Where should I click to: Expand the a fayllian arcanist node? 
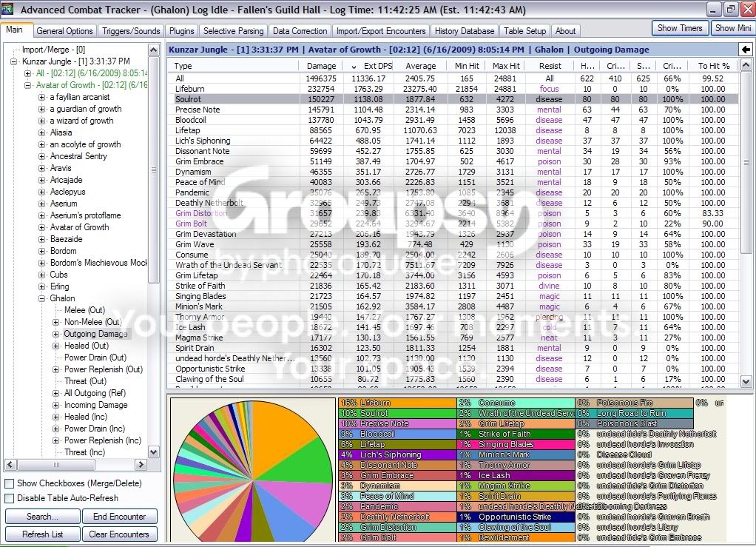[42, 97]
